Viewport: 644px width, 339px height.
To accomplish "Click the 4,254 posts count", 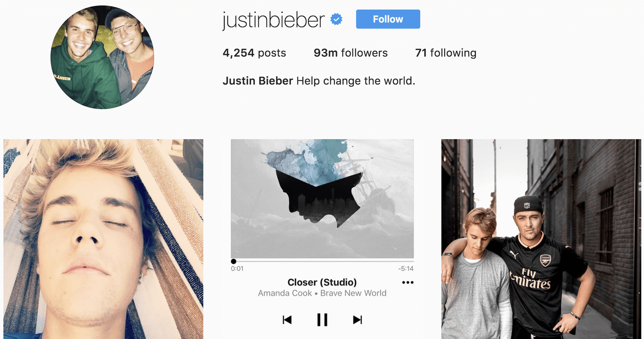I will (x=254, y=53).
